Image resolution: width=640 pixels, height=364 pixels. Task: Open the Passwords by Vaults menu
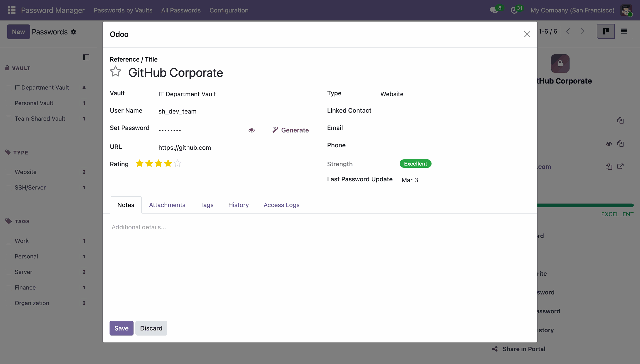[123, 10]
